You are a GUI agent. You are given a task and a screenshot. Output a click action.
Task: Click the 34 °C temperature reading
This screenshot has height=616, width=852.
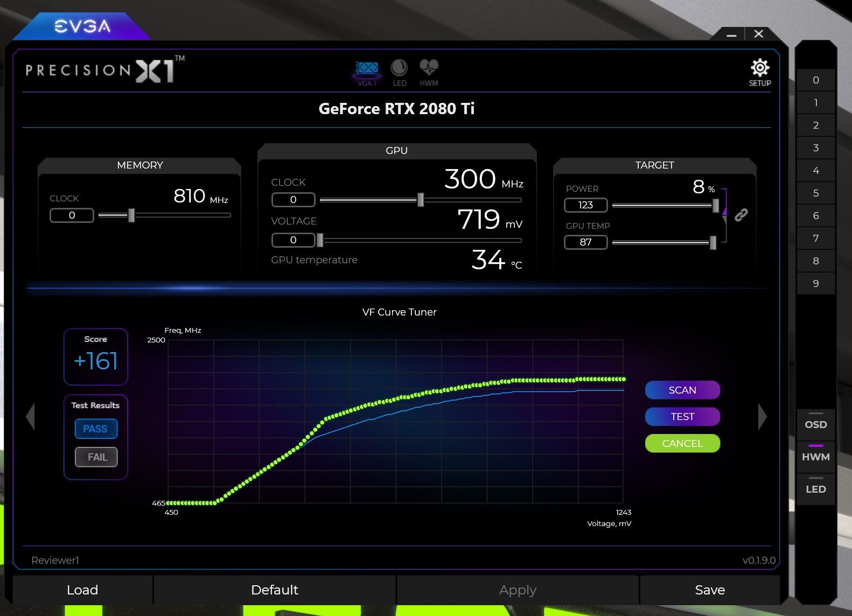pos(497,260)
